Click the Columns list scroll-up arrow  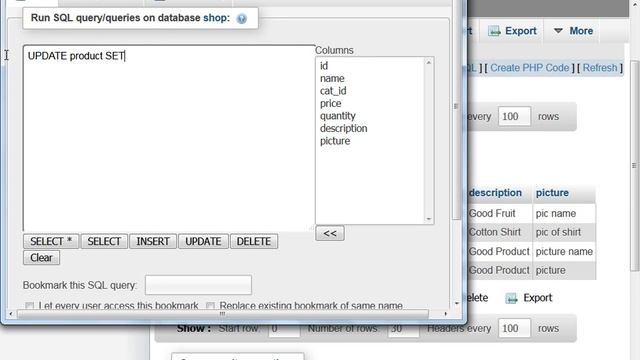click(x=429, y=62)
